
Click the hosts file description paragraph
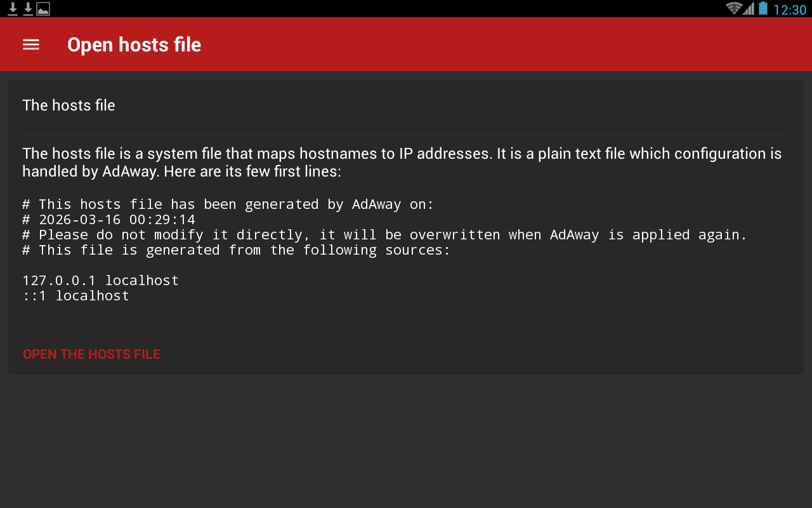(402, 162)
